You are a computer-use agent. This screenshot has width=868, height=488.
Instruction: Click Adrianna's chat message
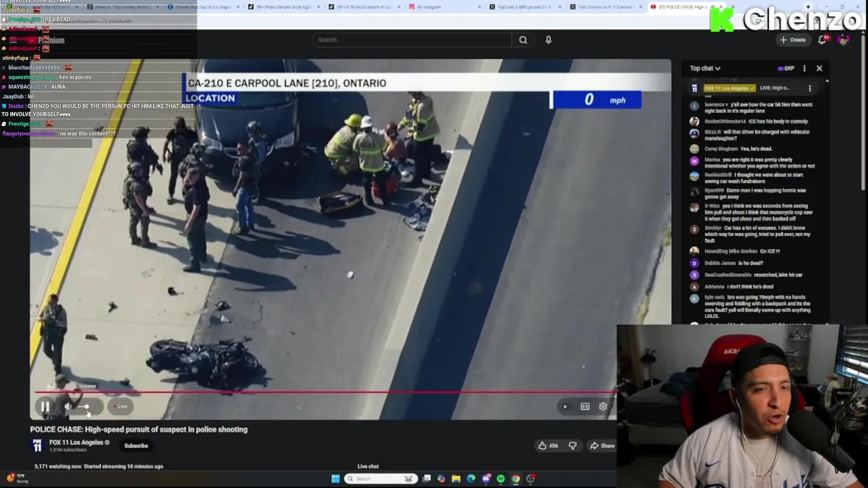pyautogui.click(x=739, y=287)
